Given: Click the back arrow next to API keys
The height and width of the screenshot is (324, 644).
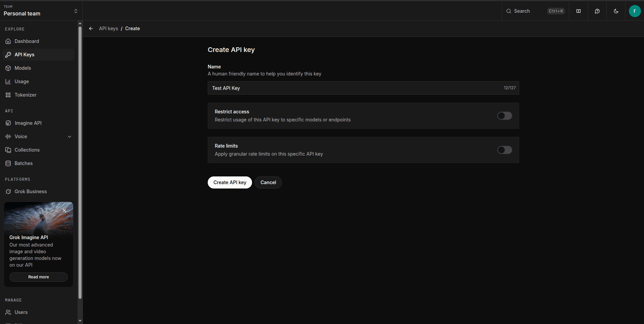Looking at the screenshot, I should (x=91, y=29).
